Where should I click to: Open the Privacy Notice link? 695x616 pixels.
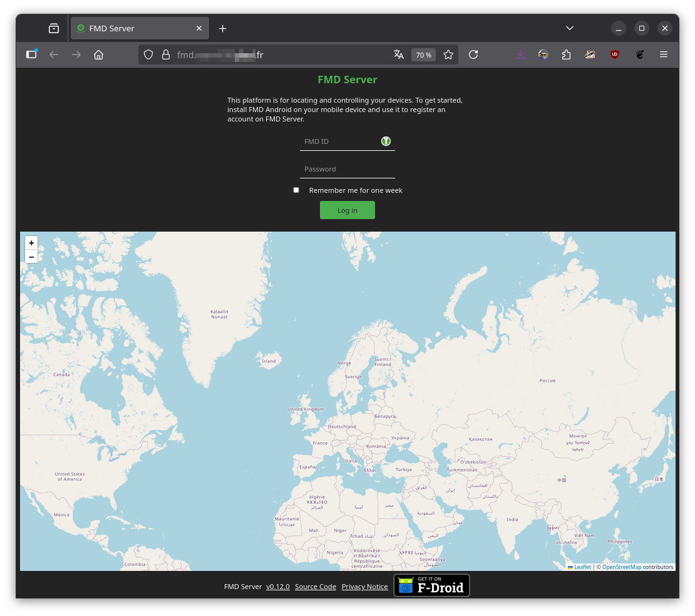364,587
